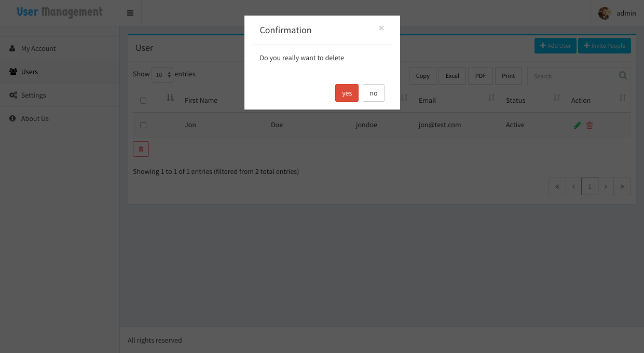Click the search magnifier icon
Image resolution: width=644 pixels, height=353 pixels.
(623, 76)
